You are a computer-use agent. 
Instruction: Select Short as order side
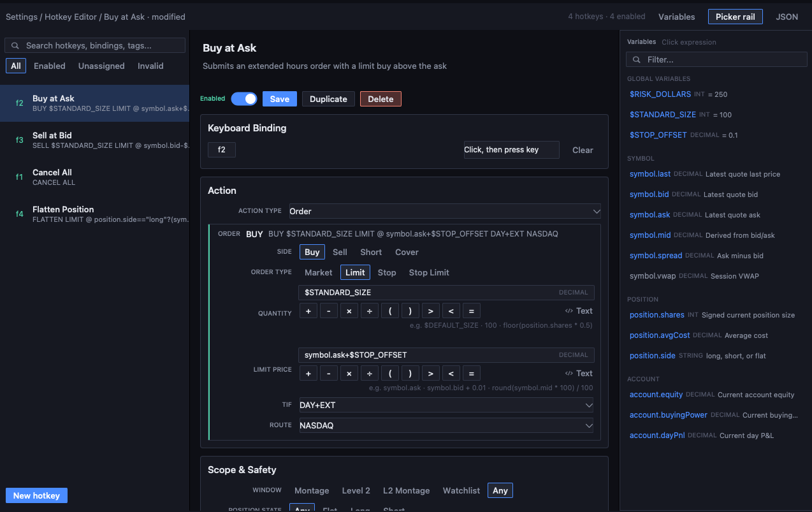(x=371, y=252)
